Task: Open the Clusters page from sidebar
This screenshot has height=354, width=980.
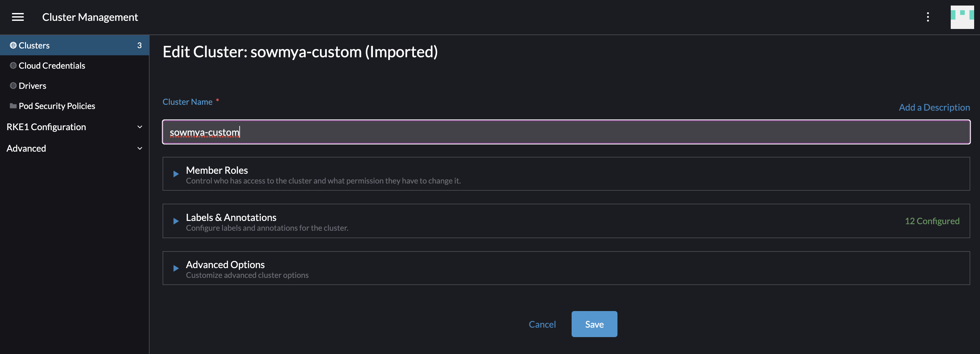Action: (x=34, y=45)
